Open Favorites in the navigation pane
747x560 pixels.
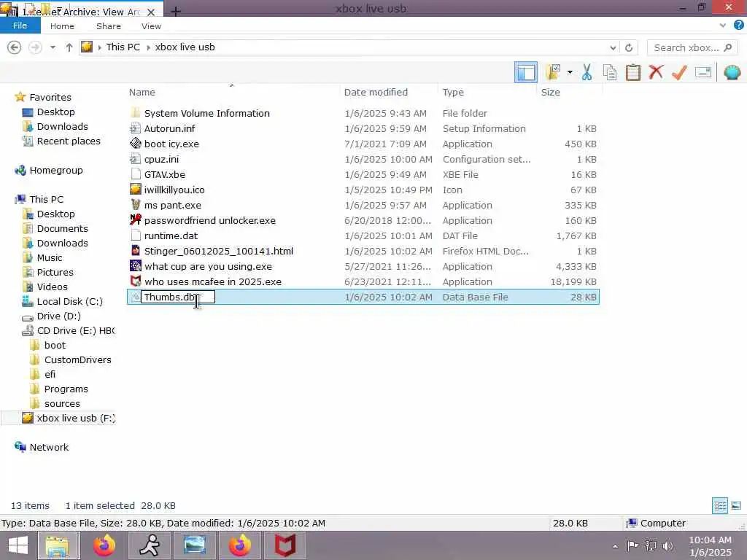click(x=50, y=97)
